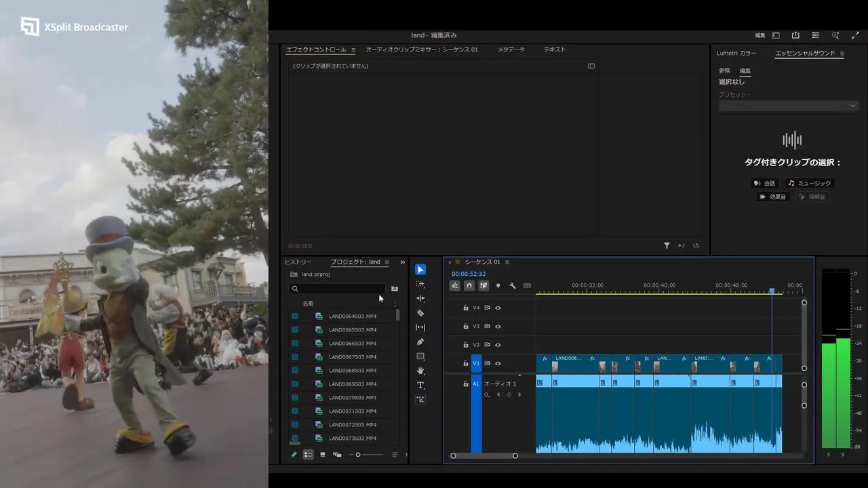868x488 pixels.
Task: Select the Track Select Forward tool
Action: click(420, 284)
